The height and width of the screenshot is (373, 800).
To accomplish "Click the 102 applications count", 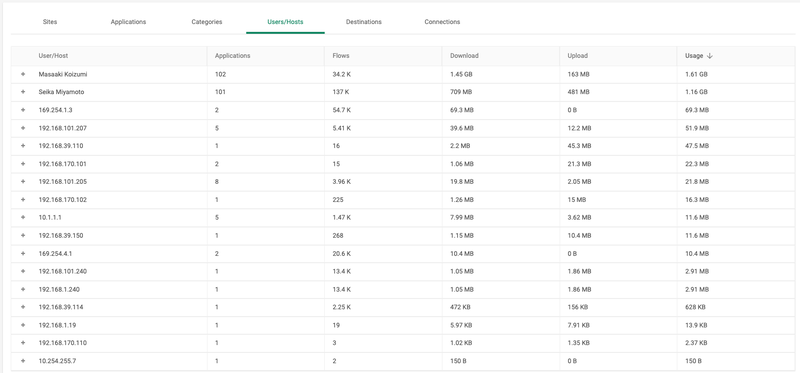I will [x=220, y=74].
